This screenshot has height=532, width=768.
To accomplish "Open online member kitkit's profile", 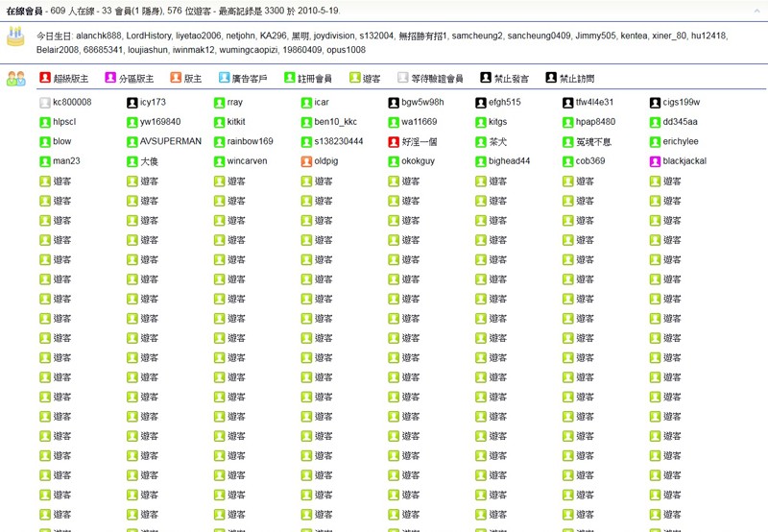I will 236,122.
